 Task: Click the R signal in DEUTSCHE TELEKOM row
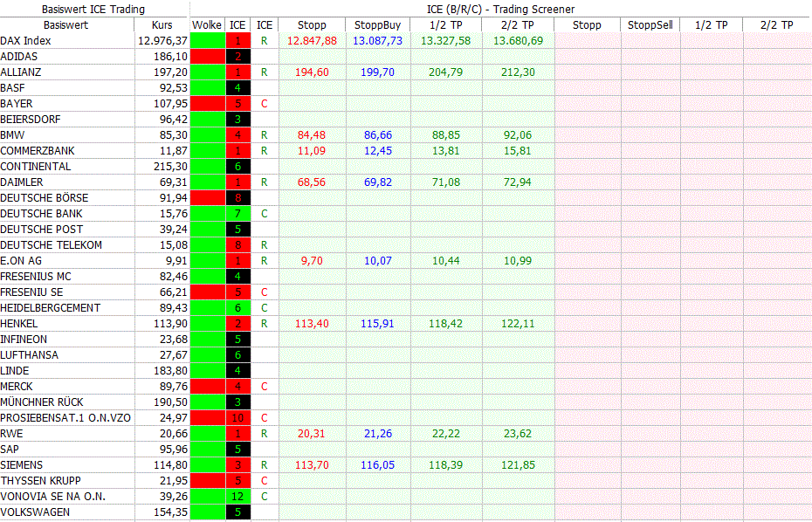(x=264, y=245)
